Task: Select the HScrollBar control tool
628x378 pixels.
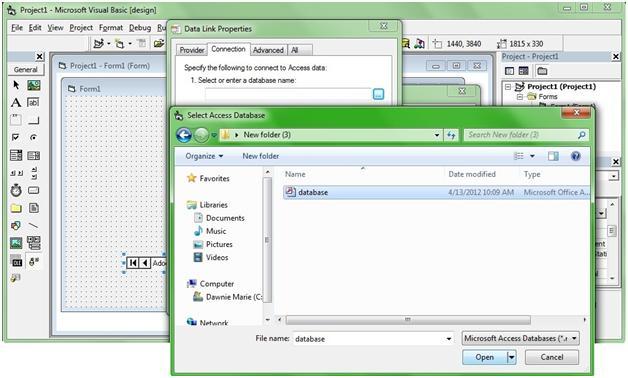Action: 16,173
